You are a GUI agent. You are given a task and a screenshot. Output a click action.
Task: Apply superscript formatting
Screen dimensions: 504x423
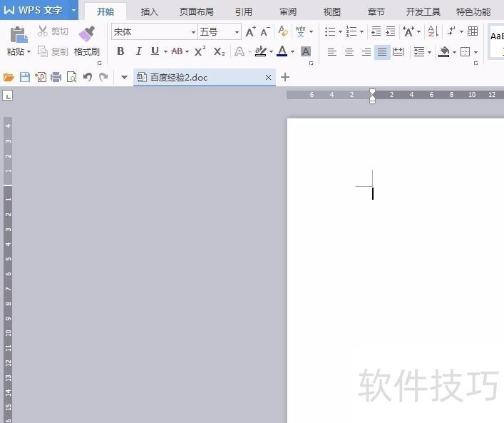tap(200, 51)
